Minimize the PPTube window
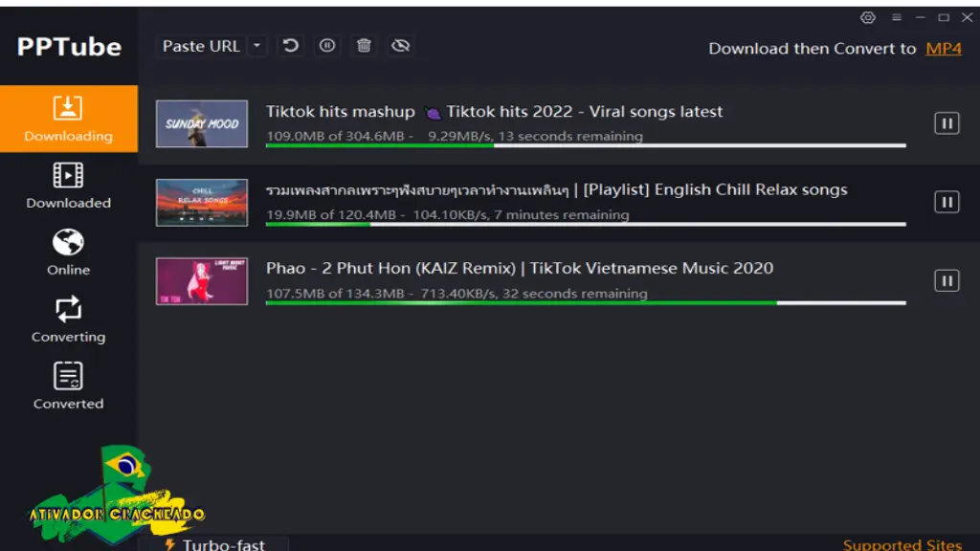The image size is (980, 551). pyautogui.click(x=920, y=17)
